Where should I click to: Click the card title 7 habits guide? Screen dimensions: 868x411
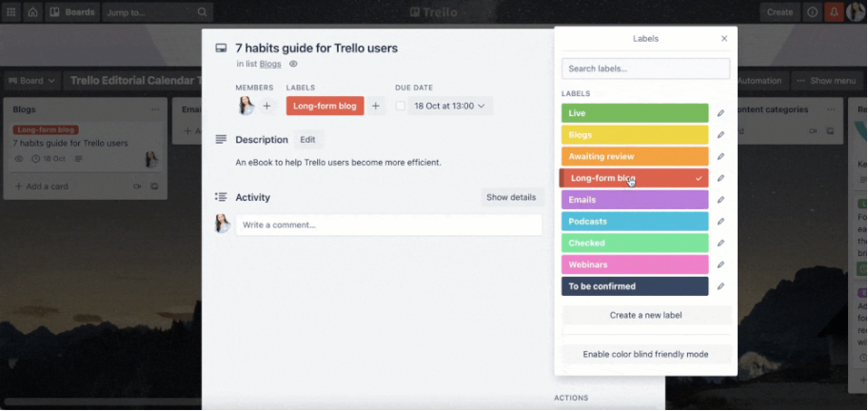[x=317, y=49]
